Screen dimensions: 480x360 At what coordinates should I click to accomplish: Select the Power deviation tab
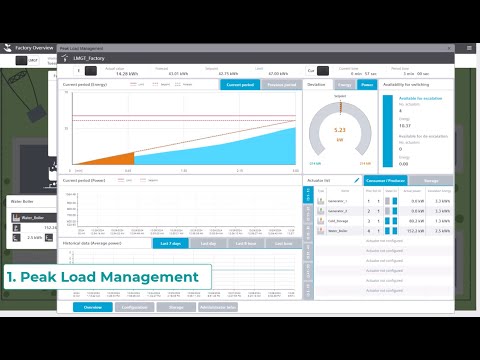click(367, 85)
